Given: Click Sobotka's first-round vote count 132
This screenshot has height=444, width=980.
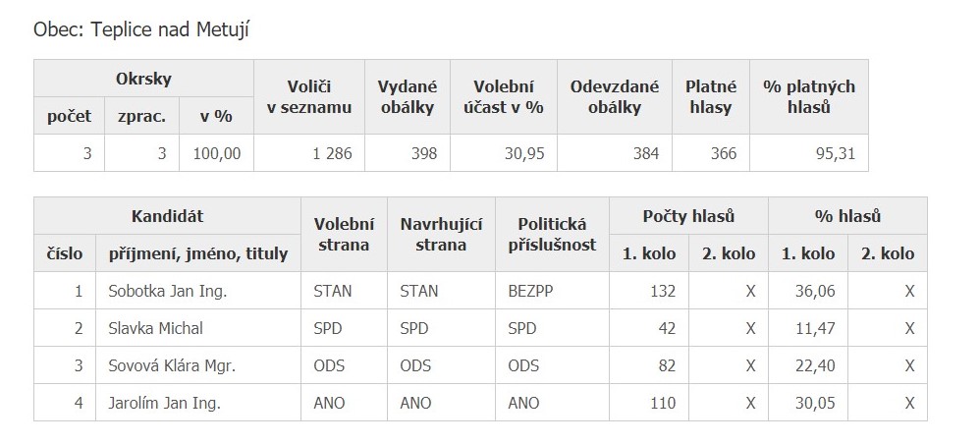Looking at the screenshot, I should point(662,291).
